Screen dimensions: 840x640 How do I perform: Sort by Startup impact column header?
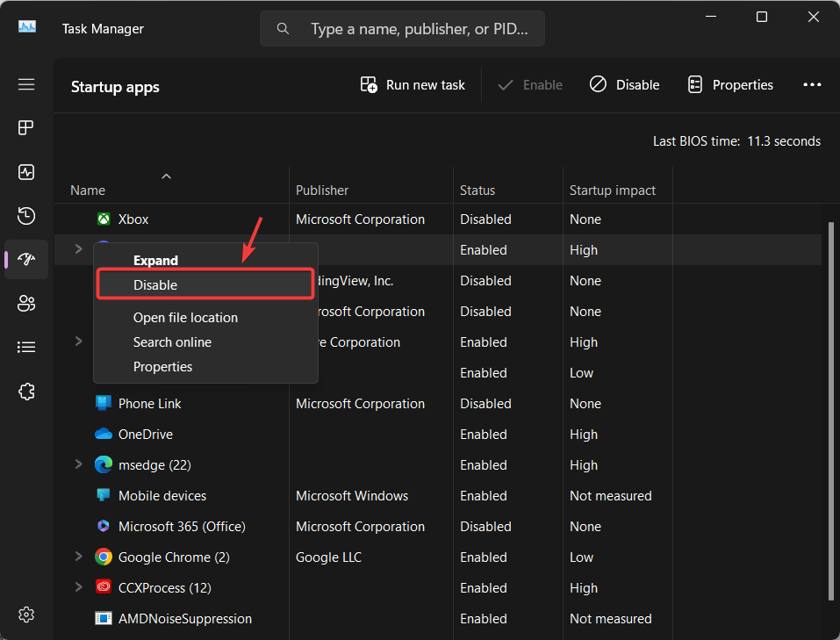tap(612, 191)
